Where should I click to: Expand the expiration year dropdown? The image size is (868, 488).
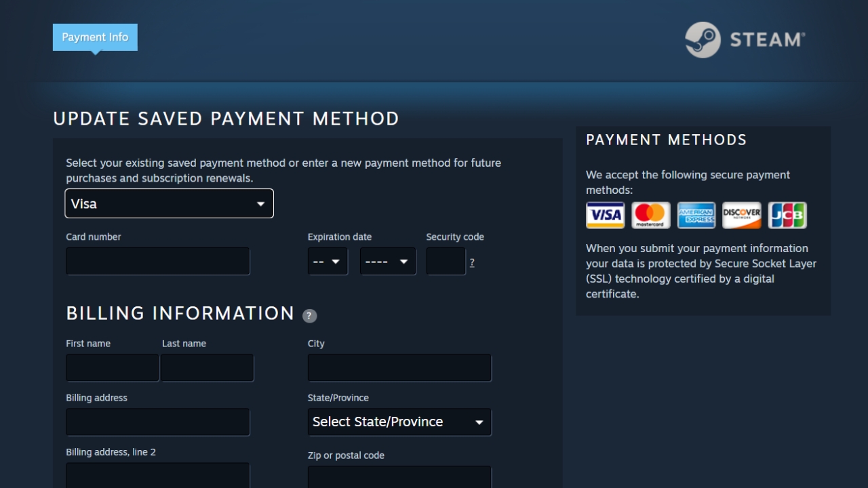387,261
